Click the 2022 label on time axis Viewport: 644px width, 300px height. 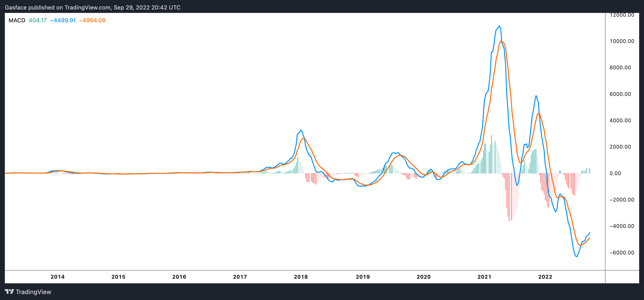[545, 277]
